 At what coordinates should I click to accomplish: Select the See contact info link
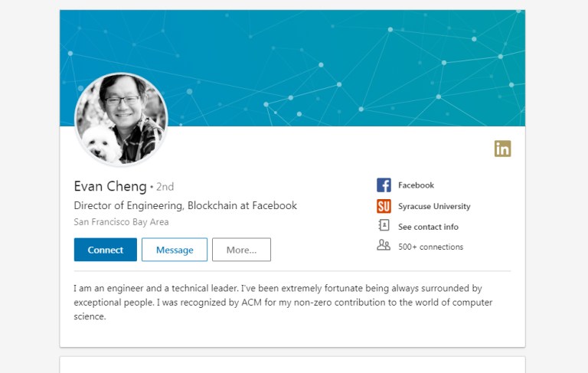tap(428, 227)
